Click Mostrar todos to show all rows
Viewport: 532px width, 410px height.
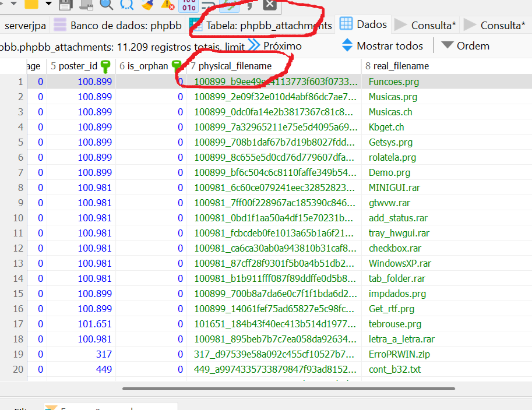(x=389, y=45)
